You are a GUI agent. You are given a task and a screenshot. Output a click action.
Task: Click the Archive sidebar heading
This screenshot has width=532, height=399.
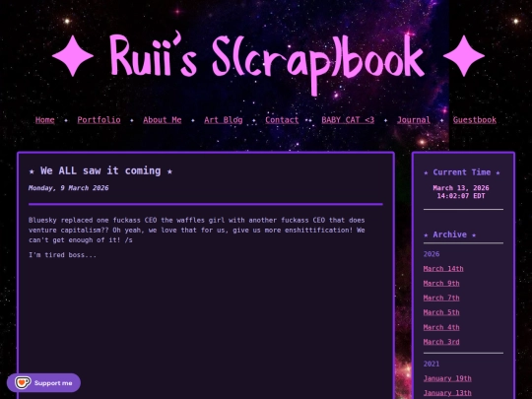(449, 234)
